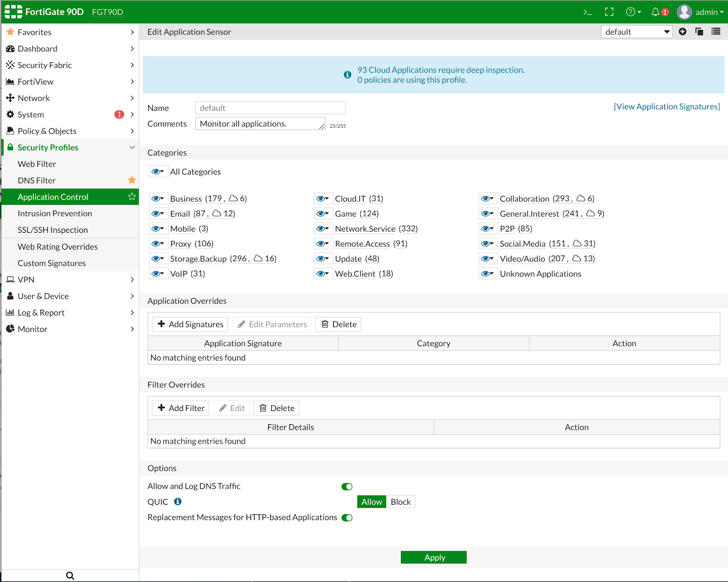This screenshot has width=728, height=582.
Task: Delete selected filter override
Action: pos(276,408)
